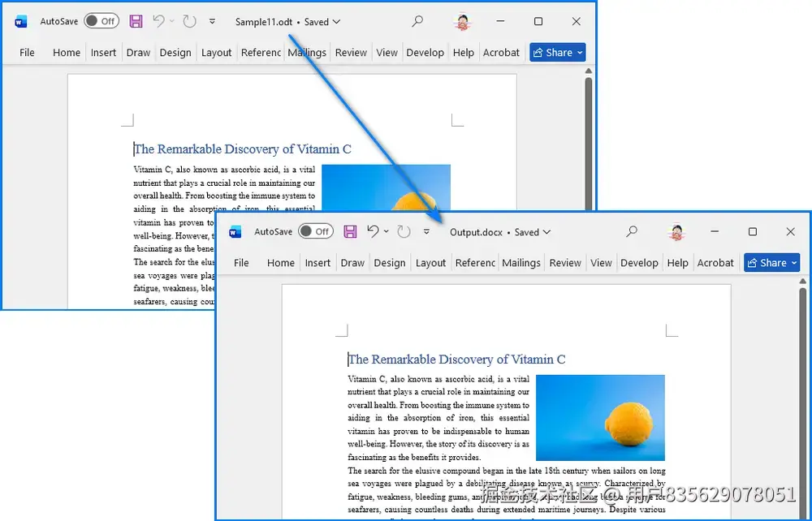The image size is (812, 521).
Task: Select the lemon image in Sample11.odt document
Action: point(386,187)
